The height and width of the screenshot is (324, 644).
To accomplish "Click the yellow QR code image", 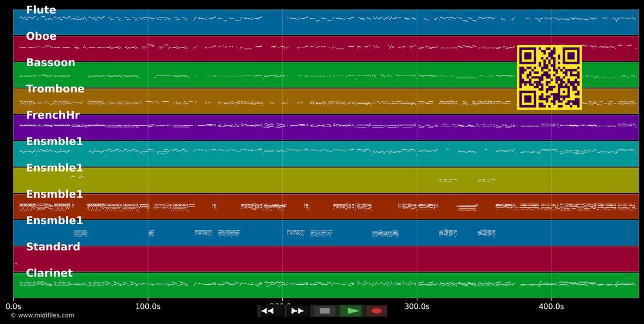I will 549,78.
